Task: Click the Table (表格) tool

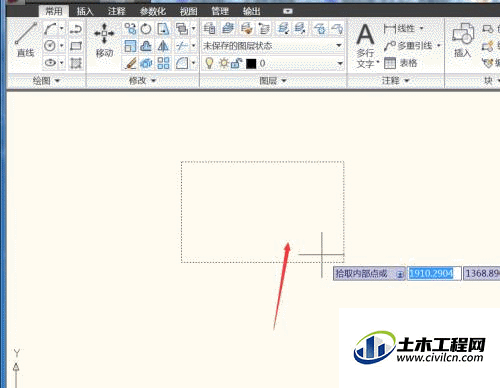Action: click(x=401, y=63)
